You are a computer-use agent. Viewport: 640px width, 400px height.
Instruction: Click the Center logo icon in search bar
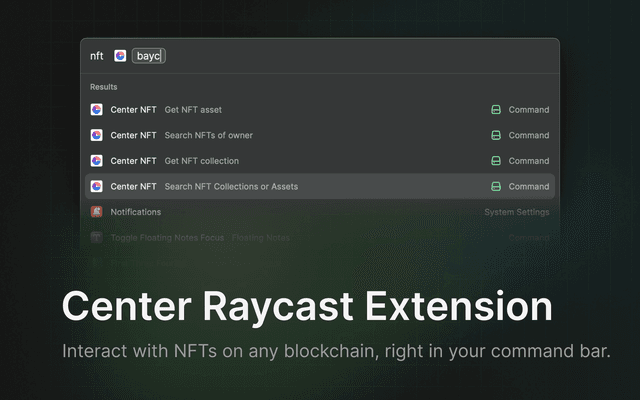tap(120, 56)
